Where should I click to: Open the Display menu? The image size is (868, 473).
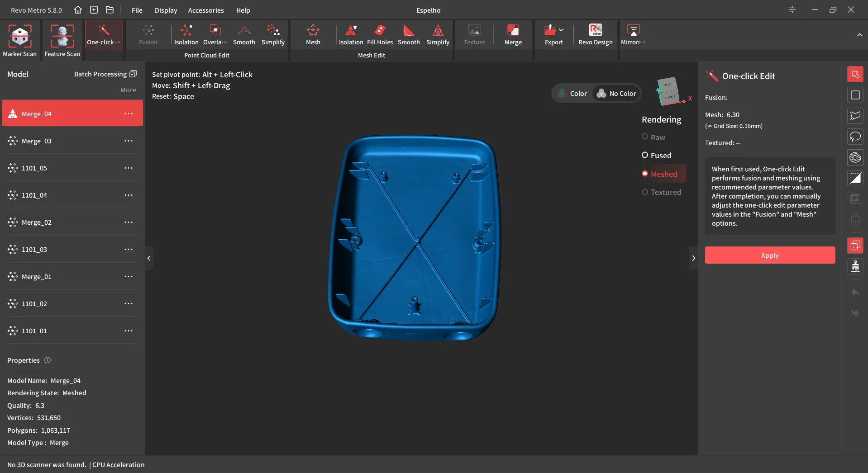[166, 10]
